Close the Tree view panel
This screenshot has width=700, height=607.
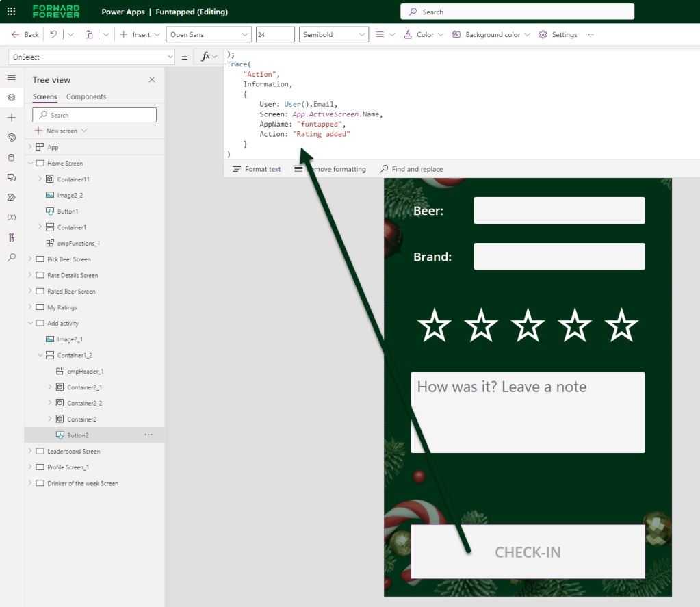[x=152, y=80]
